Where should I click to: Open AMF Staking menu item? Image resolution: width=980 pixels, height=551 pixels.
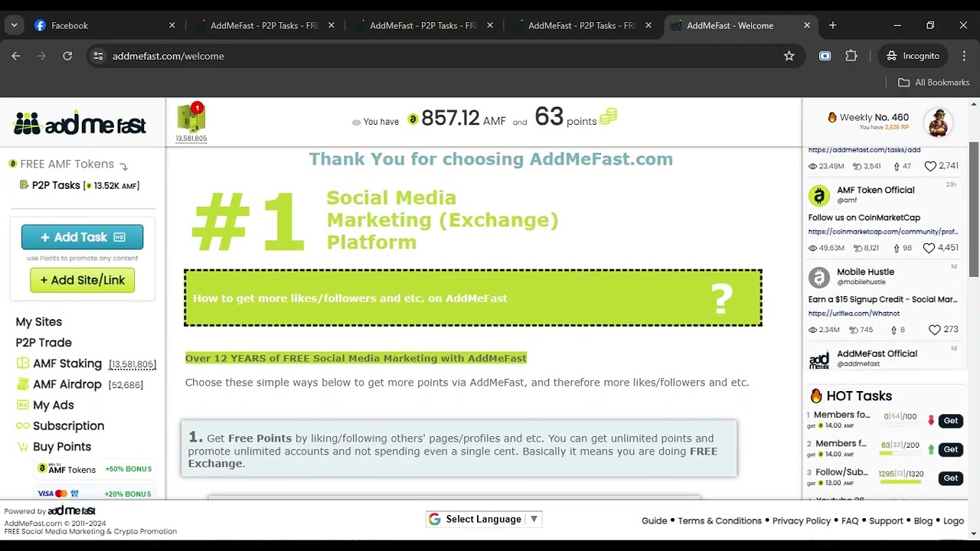point(67,364)
